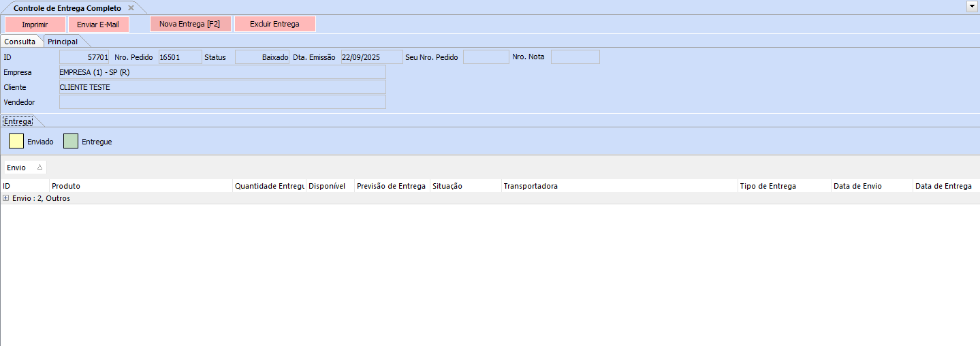Screen dimensions: 980x346
Task: Click into the Nro. Nota field
Action: pyautogui.click(x=575, y=57)
